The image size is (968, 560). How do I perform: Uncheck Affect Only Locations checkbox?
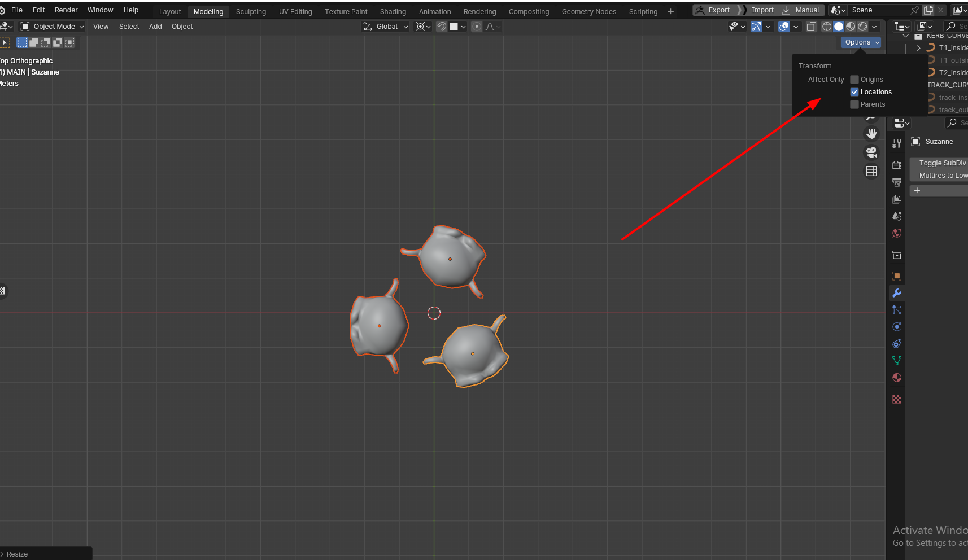pos(854,92)
